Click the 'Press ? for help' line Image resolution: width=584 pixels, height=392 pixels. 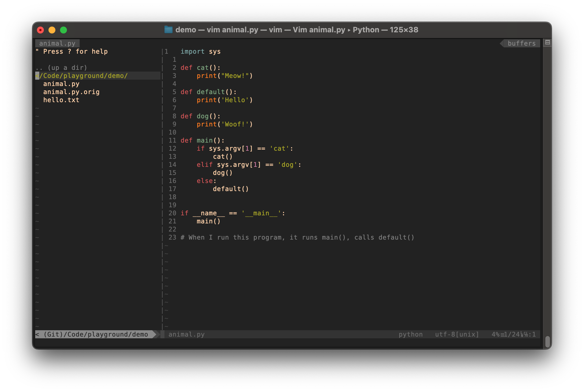pyautogui.click(x=72, y=51)
